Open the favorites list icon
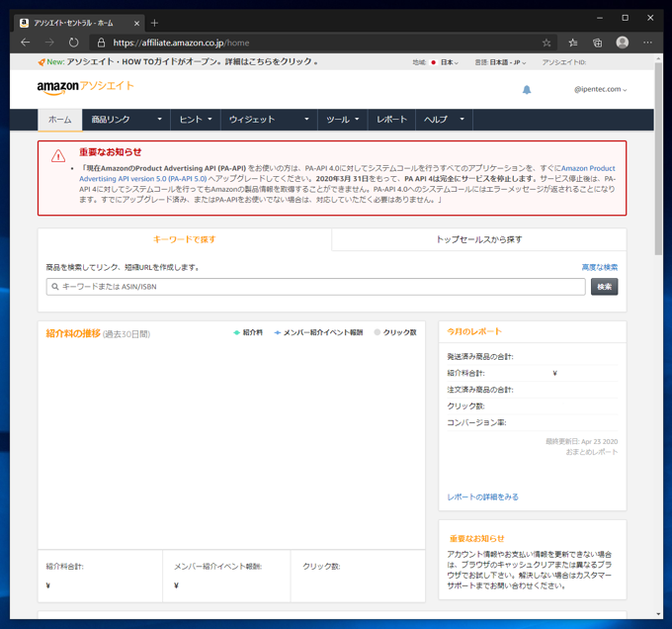 pos(573,43)
